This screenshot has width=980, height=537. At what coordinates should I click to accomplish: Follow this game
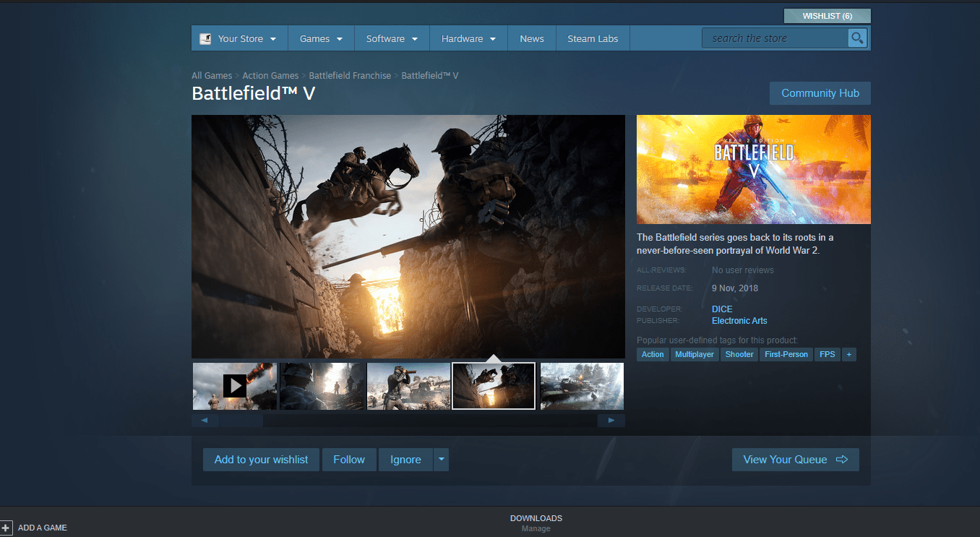pyautogui.click(x=349, y=460)
